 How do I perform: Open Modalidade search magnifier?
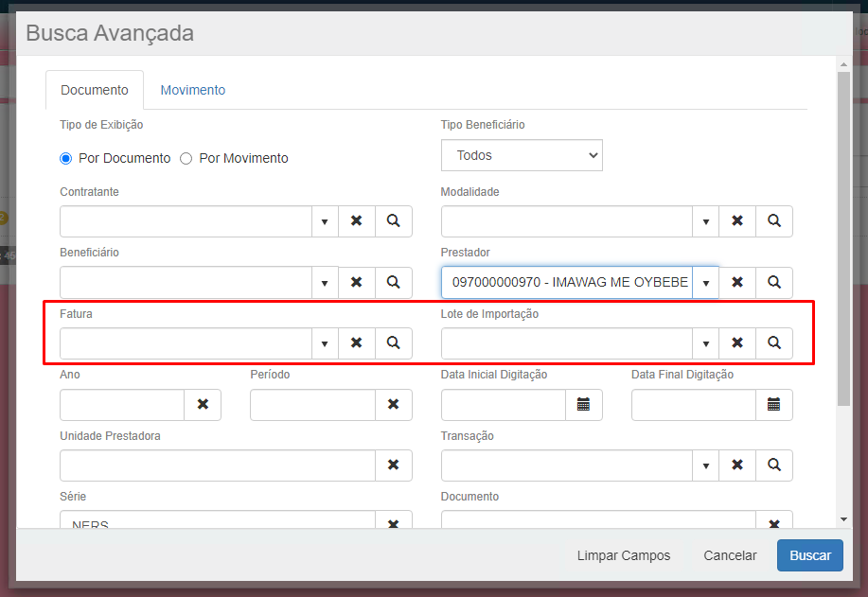point(774,221)
